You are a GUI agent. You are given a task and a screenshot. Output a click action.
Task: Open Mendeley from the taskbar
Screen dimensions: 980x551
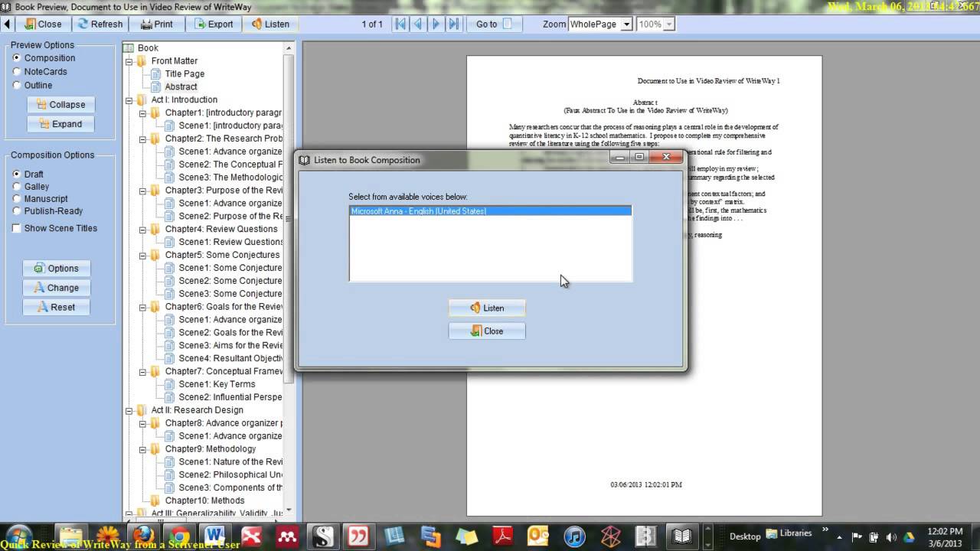point(287,536)
